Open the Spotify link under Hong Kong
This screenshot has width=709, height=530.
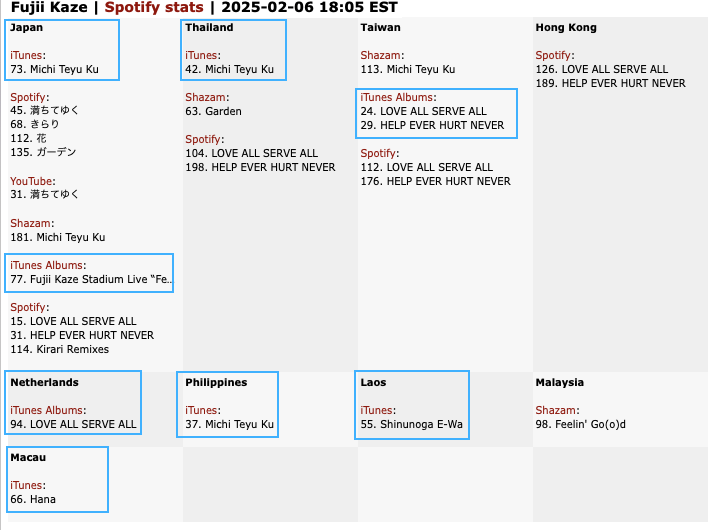coord(553,55)
